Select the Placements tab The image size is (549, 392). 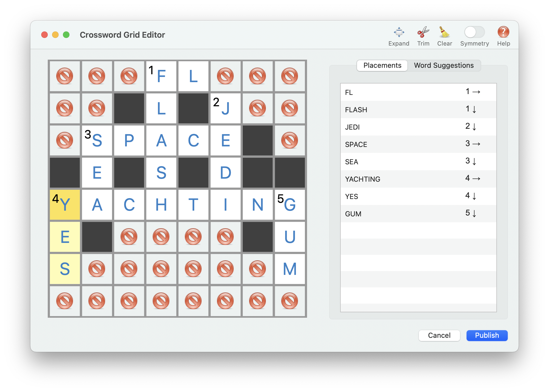[382, 66]
